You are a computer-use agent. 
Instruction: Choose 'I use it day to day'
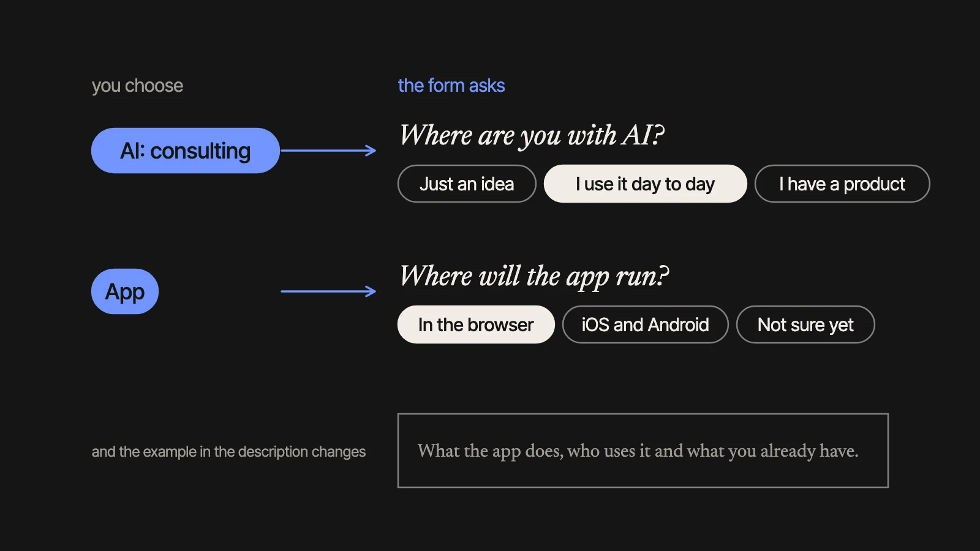point(646,184)
